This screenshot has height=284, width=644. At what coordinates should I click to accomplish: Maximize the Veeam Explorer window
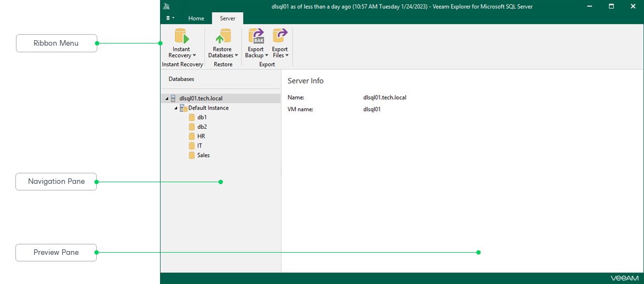(x=611, y=7)
